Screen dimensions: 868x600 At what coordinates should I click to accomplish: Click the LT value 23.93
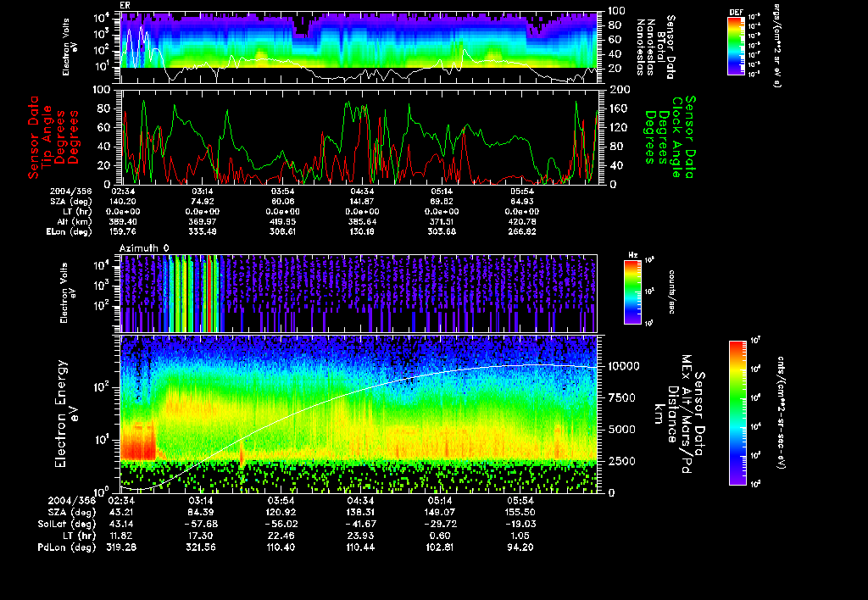[360, 536]
